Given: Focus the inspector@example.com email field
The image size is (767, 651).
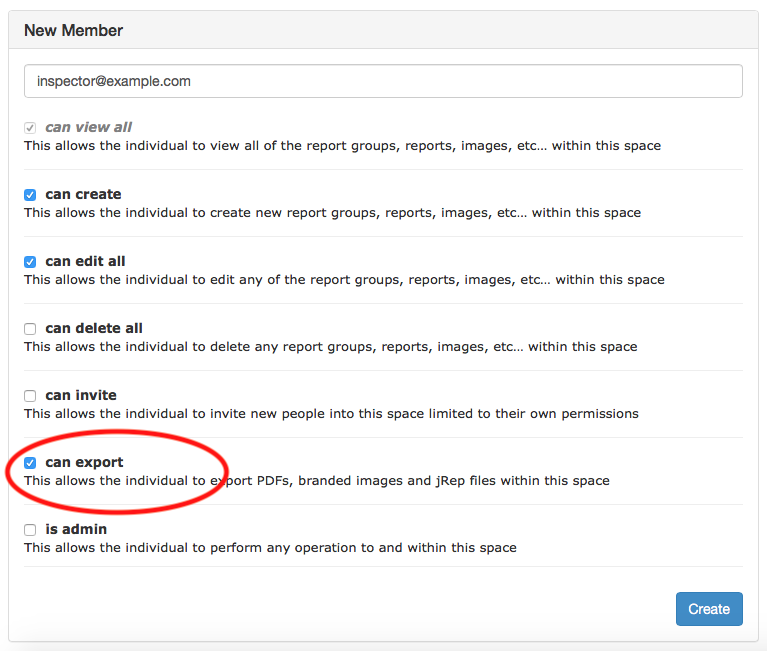Looking at the screenshot, I should 383,81.
